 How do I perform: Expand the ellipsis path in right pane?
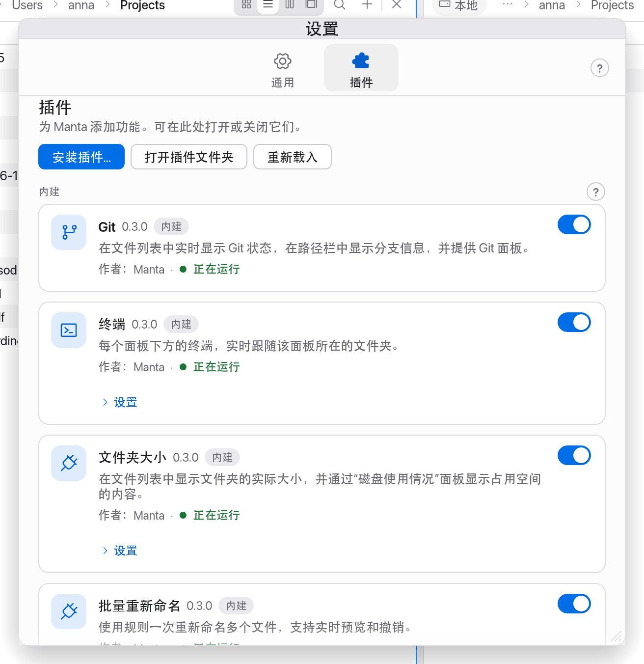(508, 4)
